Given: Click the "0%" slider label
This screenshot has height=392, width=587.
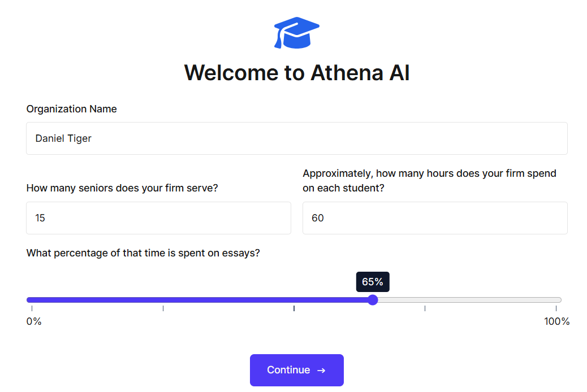Looking at the screenshot, I should [x=34, y=322].
